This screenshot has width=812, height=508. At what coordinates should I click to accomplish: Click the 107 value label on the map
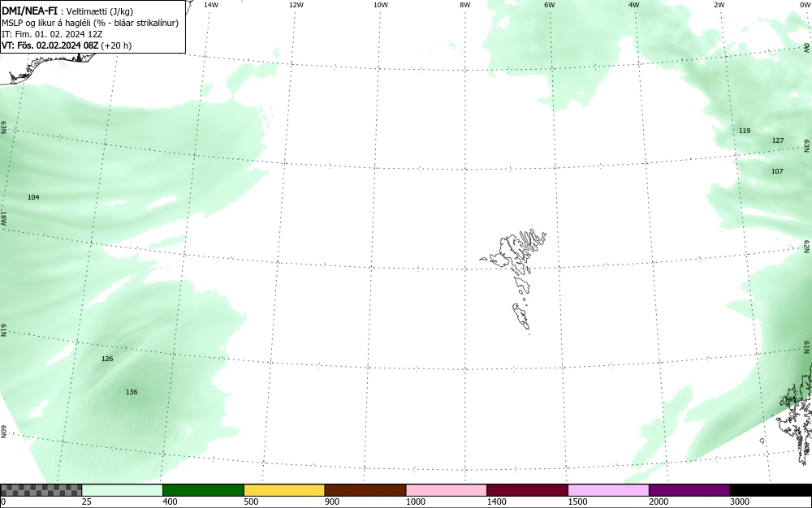pyautogui.click(x=777, y=171)
